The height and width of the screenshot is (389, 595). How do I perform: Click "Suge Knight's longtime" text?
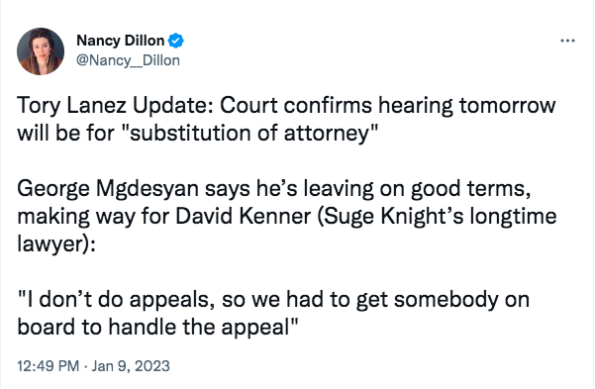click(x=436, y=217)
